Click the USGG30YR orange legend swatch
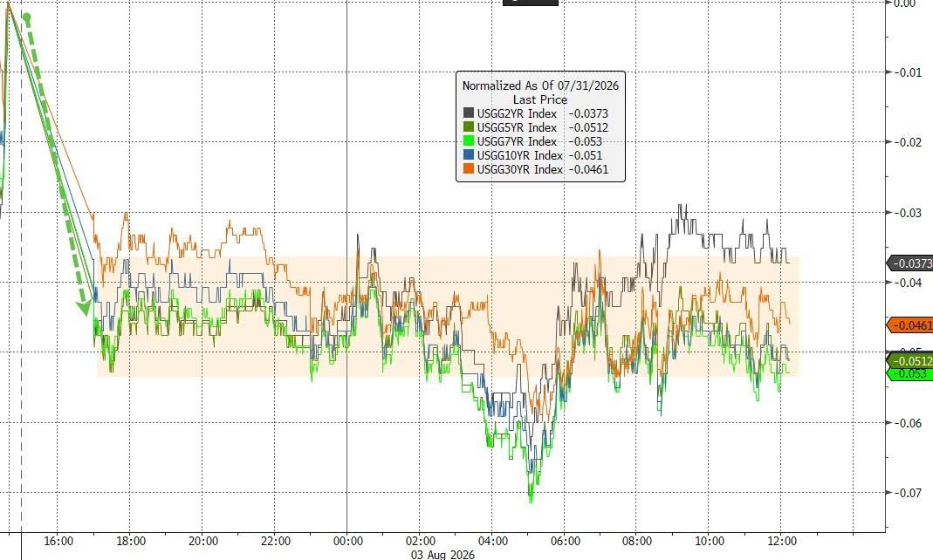The width and height of the screenshot is (933, 560). pyautogui.click(x=469, y=169)
